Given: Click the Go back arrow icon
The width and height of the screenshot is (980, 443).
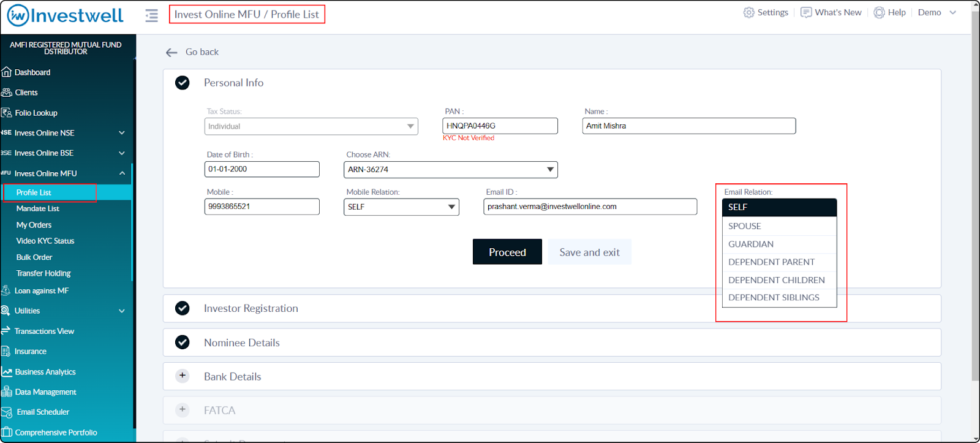Looking at the screenshot, I should pyautogui.click(x=171, y=53).
